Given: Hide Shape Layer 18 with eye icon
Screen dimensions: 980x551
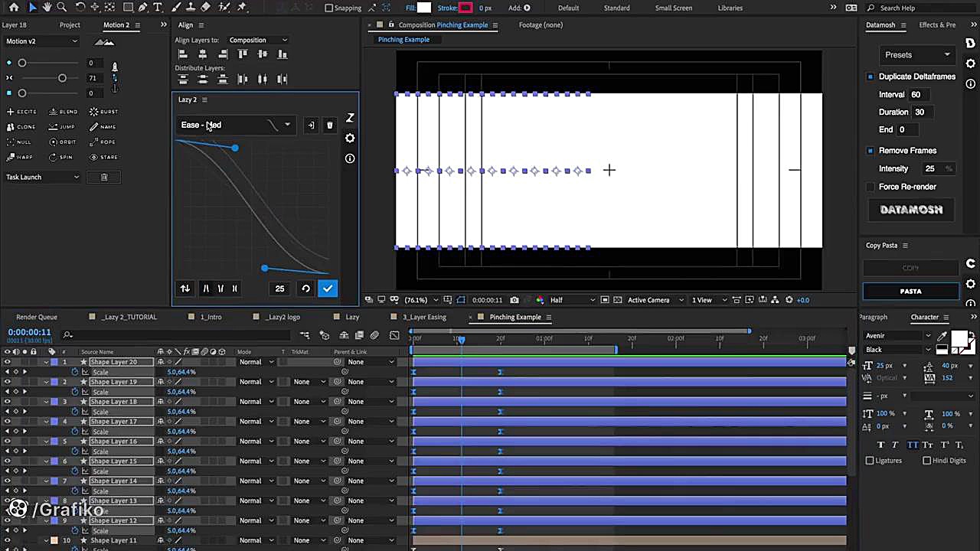Looking at the screenshot, I should pyautogui.click(x=7, y=402).
